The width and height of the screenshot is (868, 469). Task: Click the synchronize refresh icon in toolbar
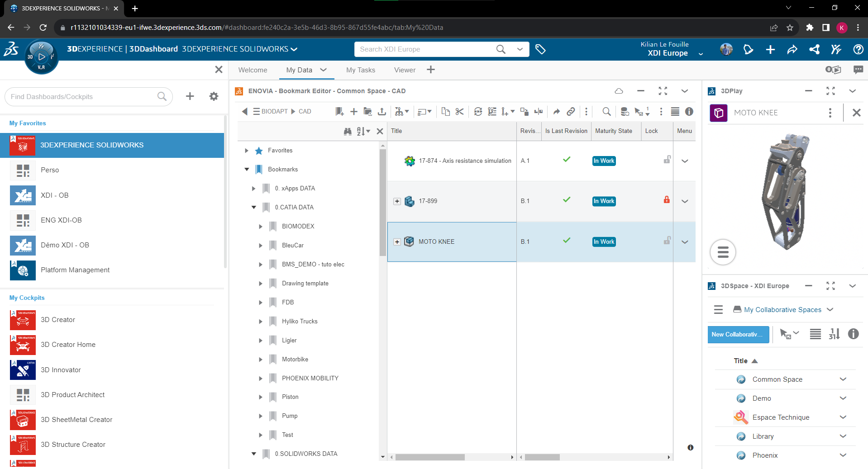tap(478, 111)
